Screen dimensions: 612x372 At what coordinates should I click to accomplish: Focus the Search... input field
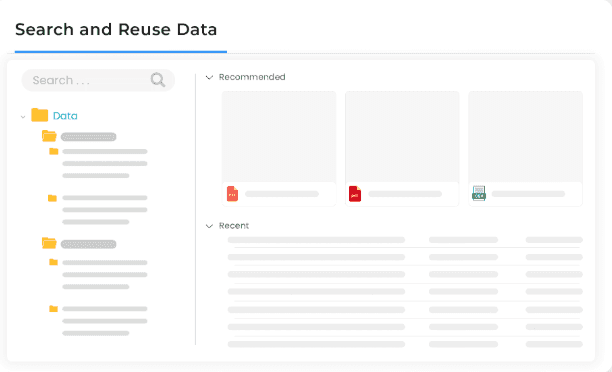click(98, 80)
